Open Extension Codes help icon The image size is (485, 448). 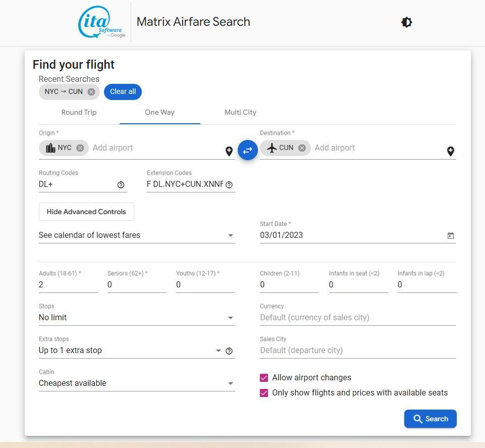coord(229,185)
